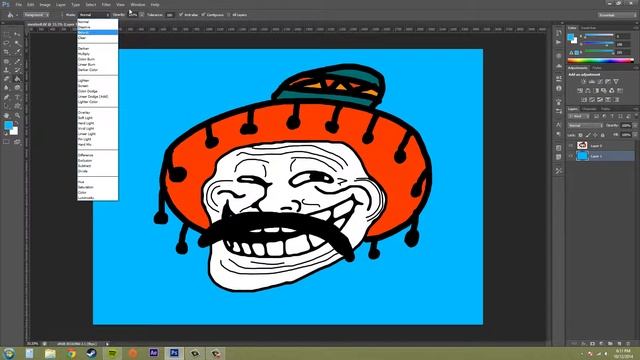Select the Dodge tool
The height and width of the screenshot is (360, 640).
[18, 88]
